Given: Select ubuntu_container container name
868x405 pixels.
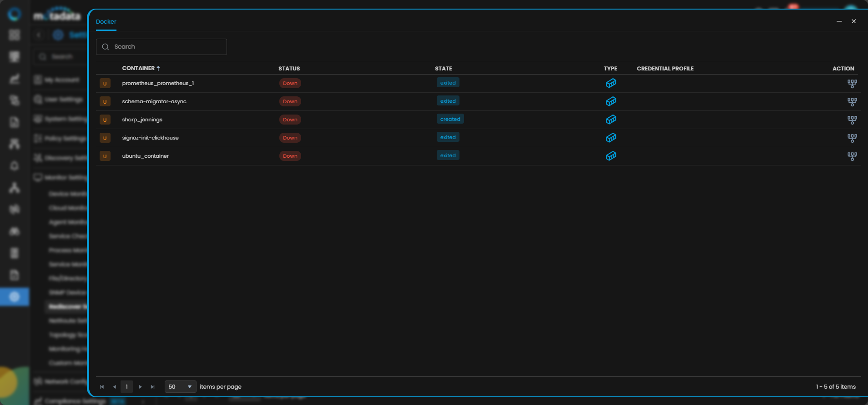Looking at the screenshot, I should tap(146, 156).
